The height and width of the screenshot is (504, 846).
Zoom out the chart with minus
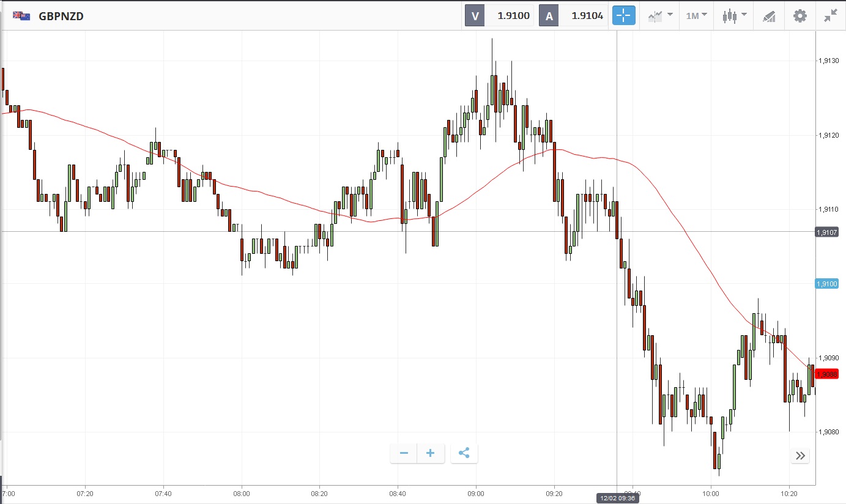click(404, 453)
